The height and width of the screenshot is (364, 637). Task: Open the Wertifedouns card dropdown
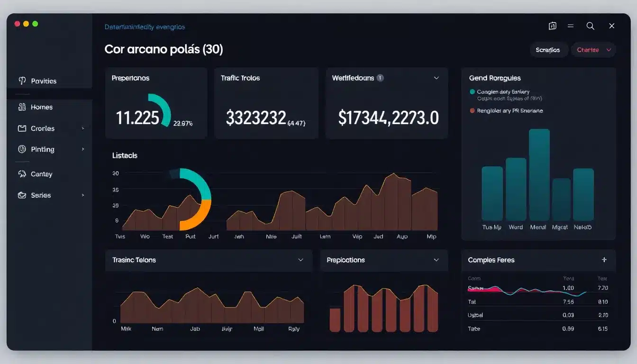tap(437, 78)
